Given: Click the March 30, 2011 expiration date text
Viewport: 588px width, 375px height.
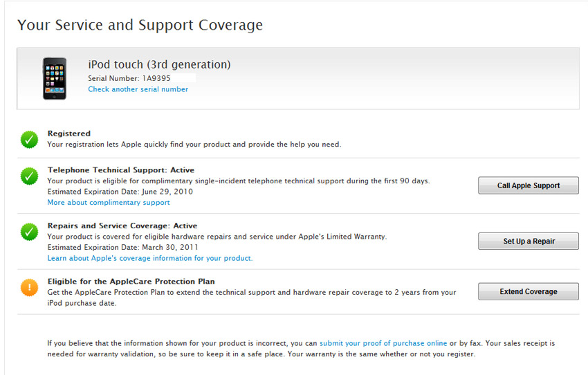Looking at the screenshot, I should (x=169, y=247).
